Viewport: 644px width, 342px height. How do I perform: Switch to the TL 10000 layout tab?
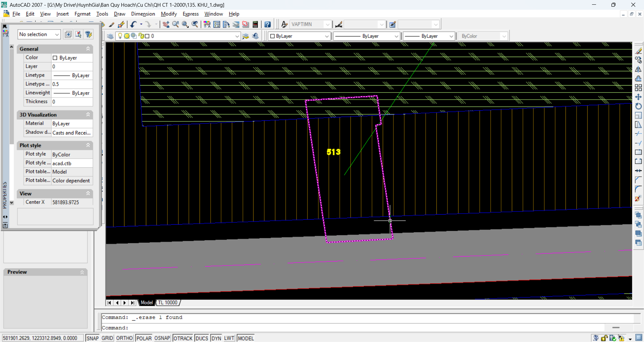coord(168,302)
